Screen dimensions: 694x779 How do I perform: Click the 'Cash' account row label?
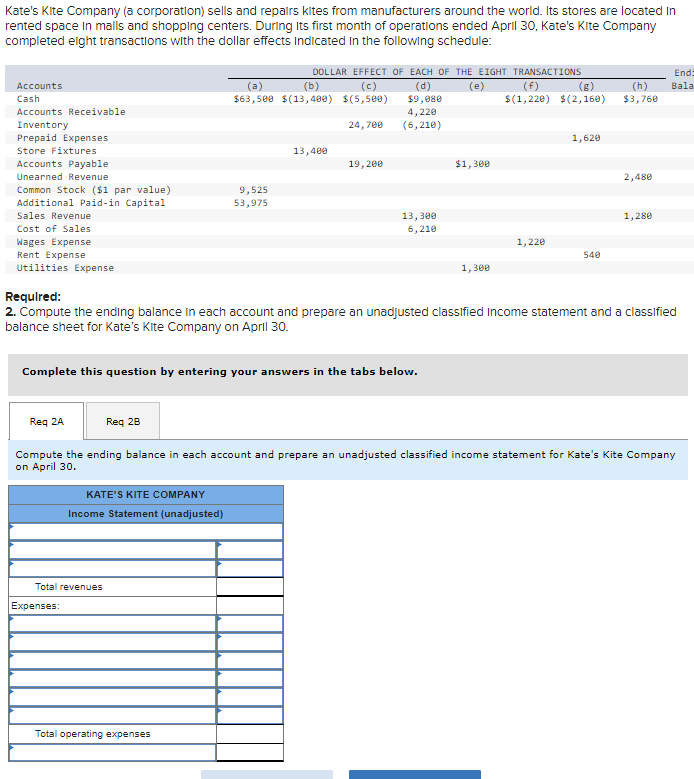pyautogui.click(x=28, y=99)
